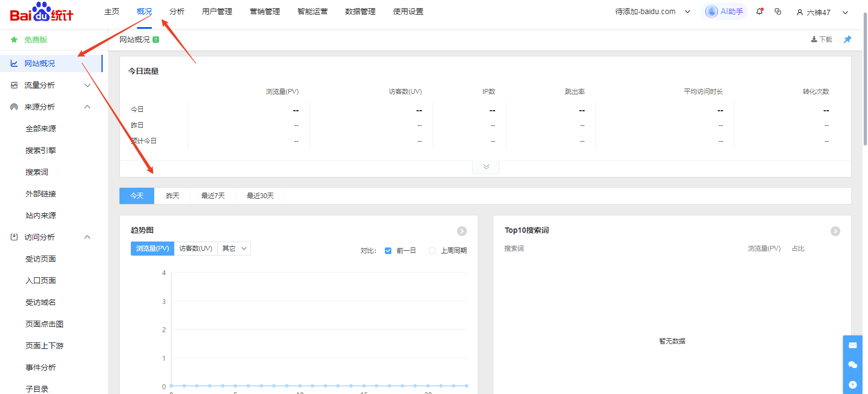Expand the 流量分析 menu chevron

click(x=87, y=85)
